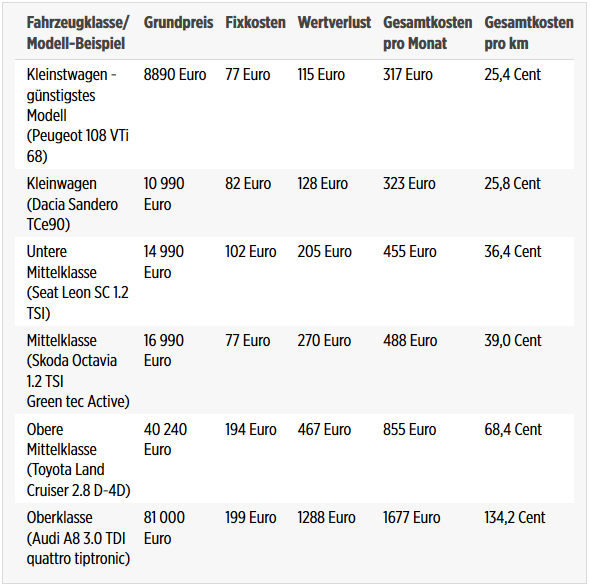Select the 194 Euro fixed cost cell
590x587 pixels.
[251, 429]
